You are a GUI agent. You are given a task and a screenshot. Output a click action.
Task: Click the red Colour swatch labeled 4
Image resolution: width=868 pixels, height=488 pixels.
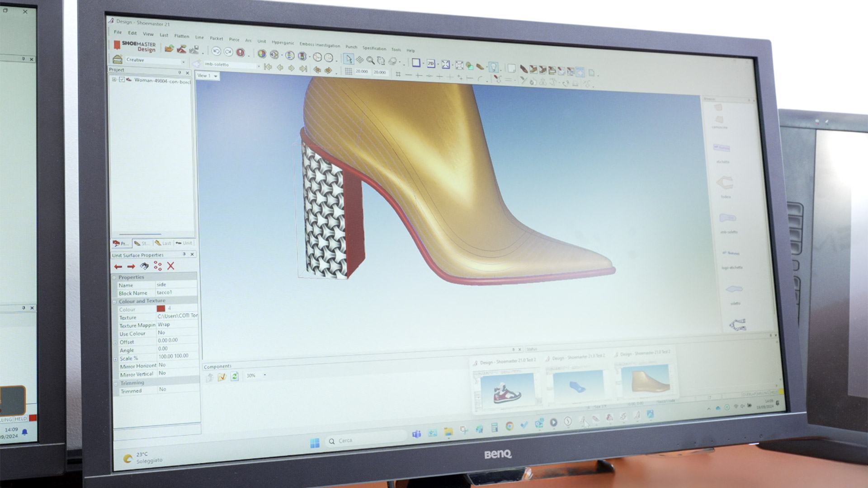click(161, 309)
